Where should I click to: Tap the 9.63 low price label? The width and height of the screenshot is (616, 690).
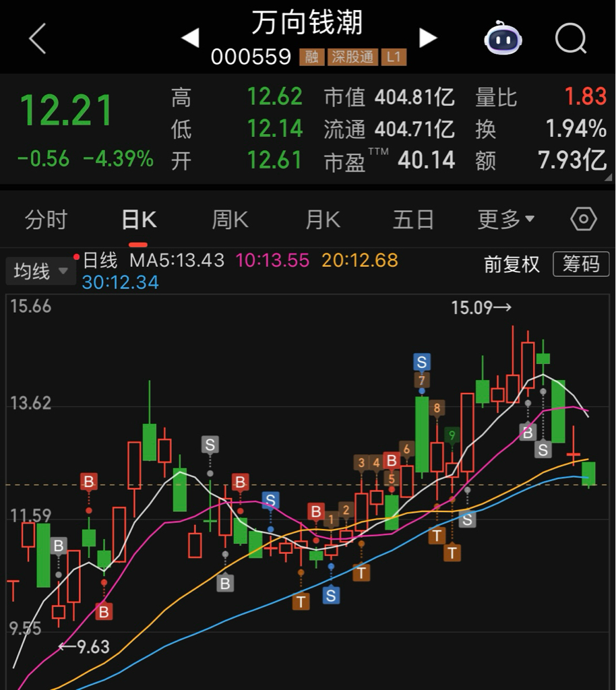pyautogui.click(x=84, y=646)
